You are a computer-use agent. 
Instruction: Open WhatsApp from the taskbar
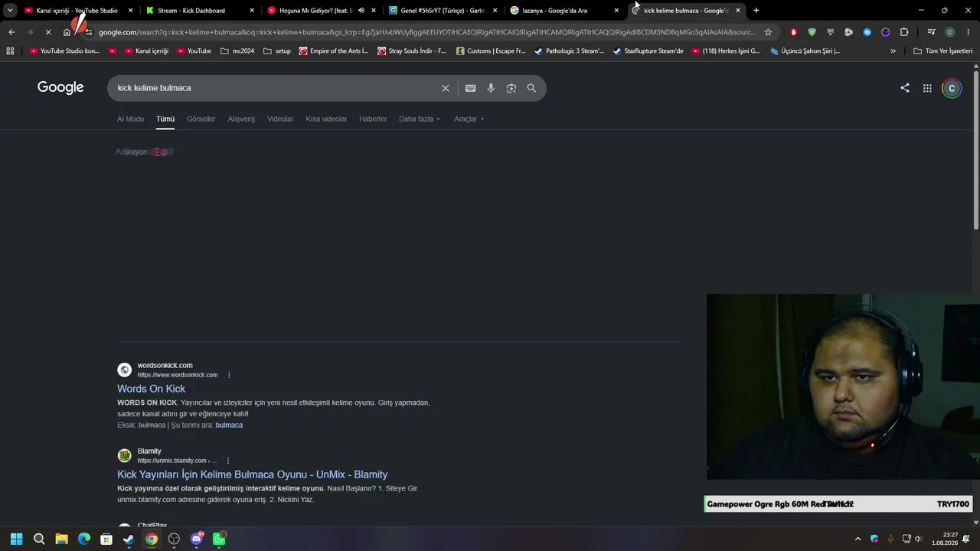coord(219,539)
